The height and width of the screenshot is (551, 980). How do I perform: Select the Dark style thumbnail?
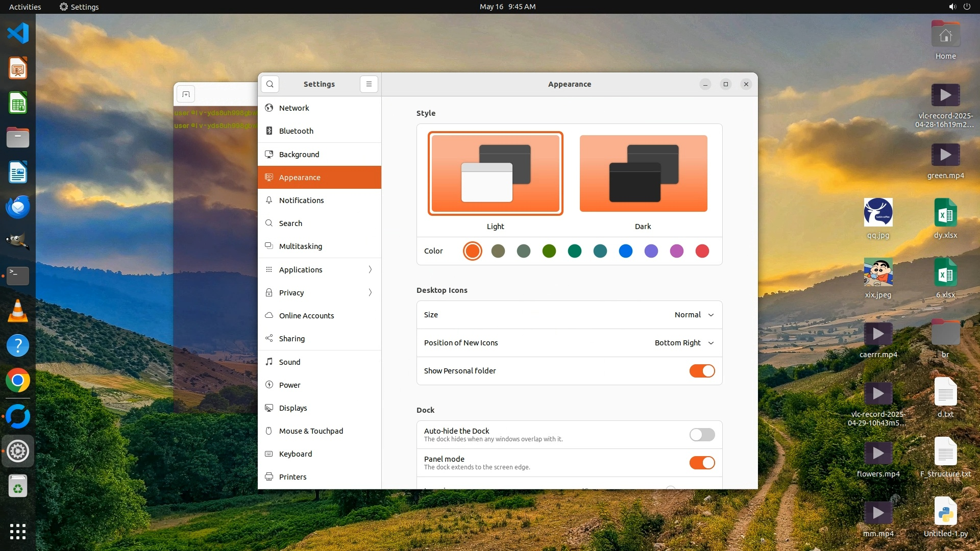pyautogui.click(x=643, y=173)
